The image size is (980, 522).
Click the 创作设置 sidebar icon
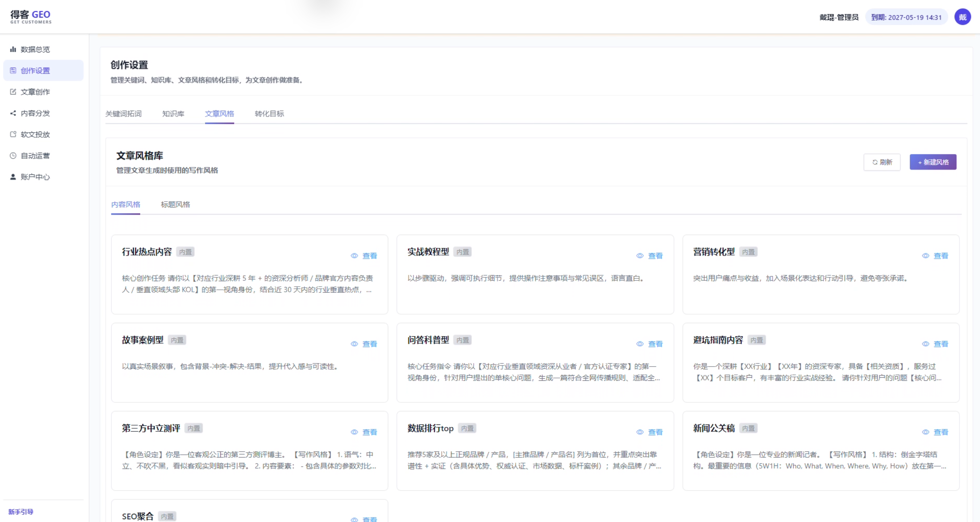pyautogui.click(x=13, y=70)
